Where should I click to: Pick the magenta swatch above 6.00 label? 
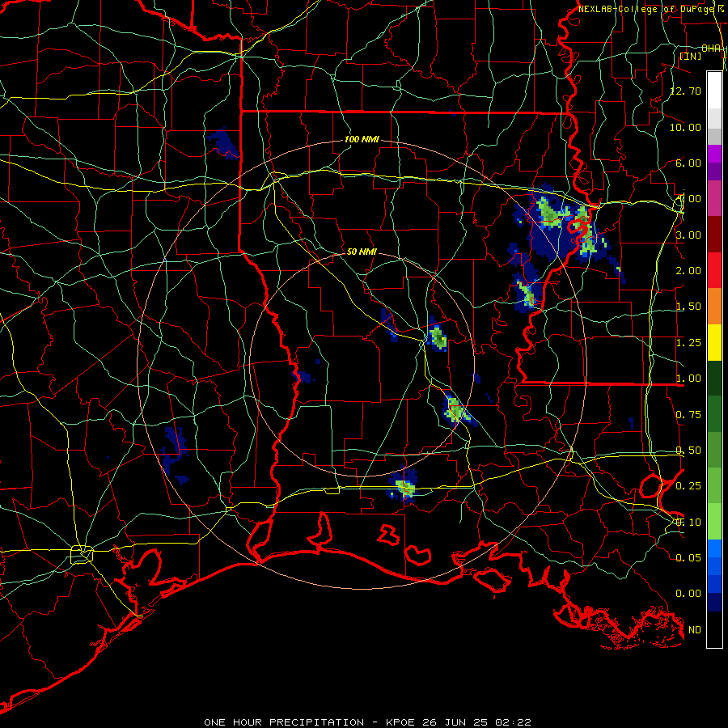tap(714, 153)
